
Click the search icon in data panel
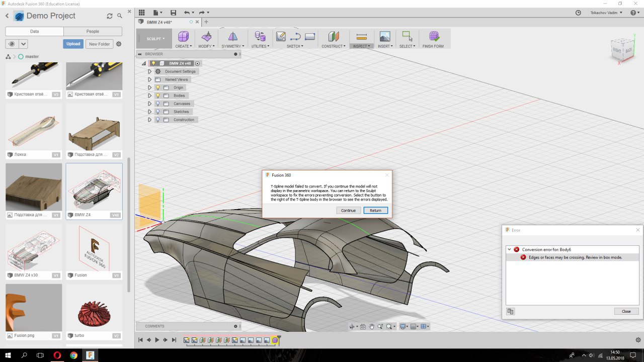click(x=120, y=16)
